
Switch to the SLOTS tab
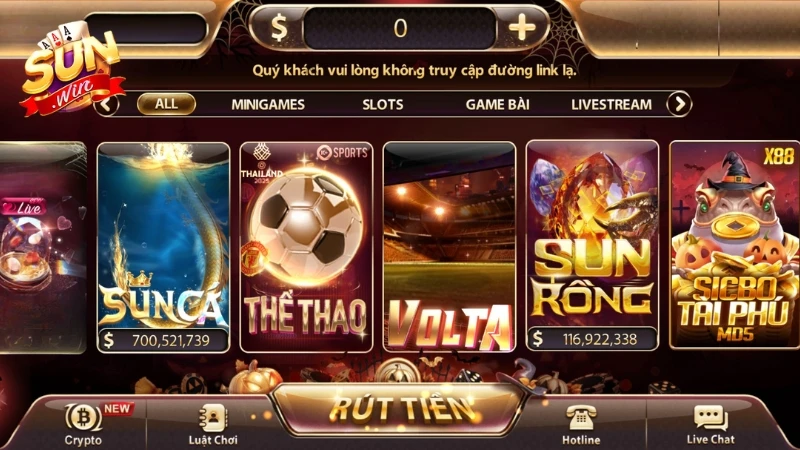pyautogui.click(x=383, y=105)
